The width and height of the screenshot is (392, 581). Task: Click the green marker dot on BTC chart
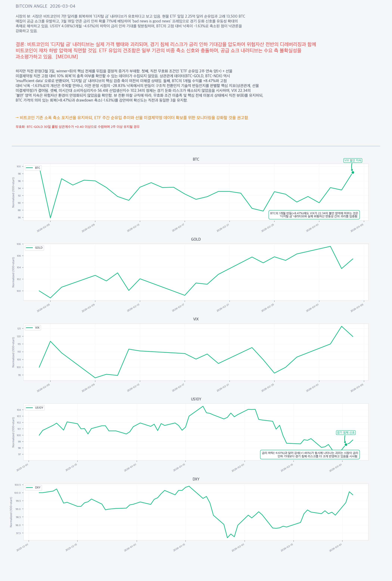click(353, 173)
